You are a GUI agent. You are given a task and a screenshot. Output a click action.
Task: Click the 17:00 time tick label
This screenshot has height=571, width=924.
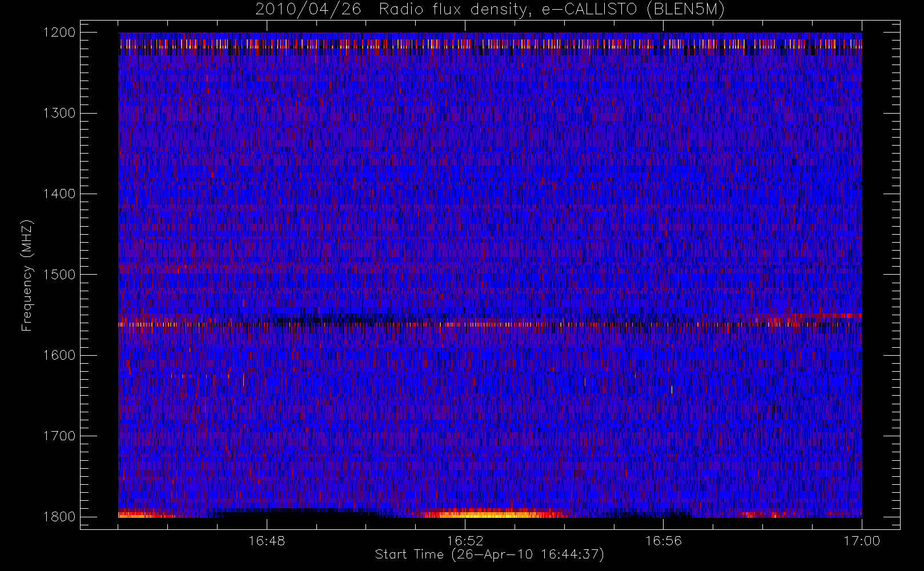coord(862,541)
